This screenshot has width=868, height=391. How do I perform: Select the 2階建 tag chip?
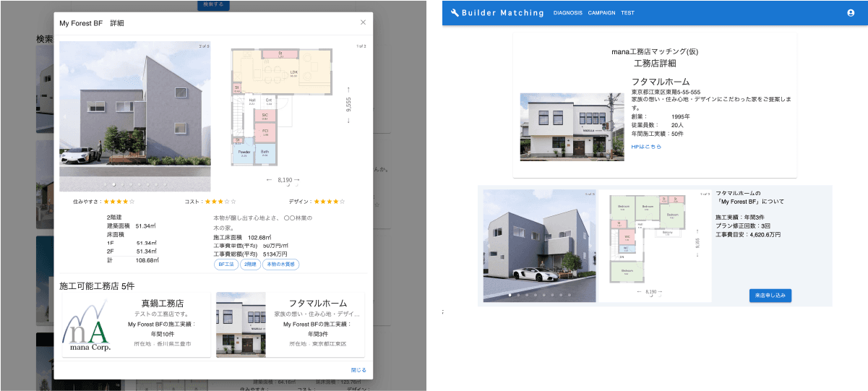point(250,265)
